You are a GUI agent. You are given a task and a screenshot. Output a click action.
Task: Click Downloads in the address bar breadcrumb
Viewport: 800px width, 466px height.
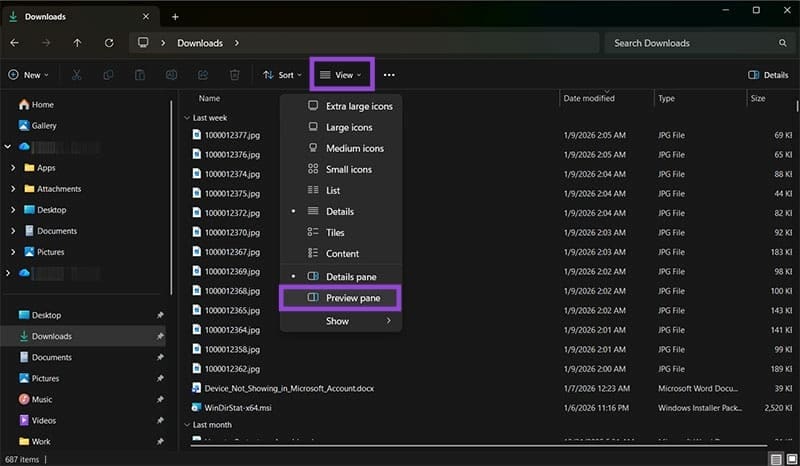coord(200,43)
